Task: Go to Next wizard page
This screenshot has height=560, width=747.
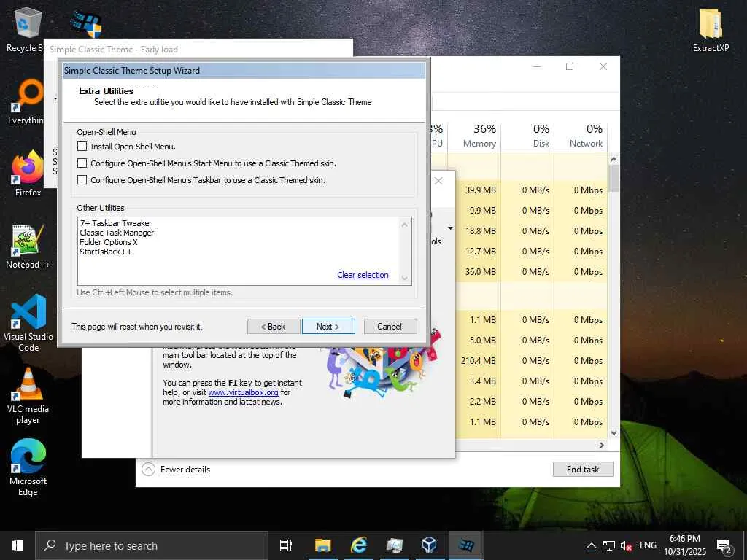Action: coord(328,326)
